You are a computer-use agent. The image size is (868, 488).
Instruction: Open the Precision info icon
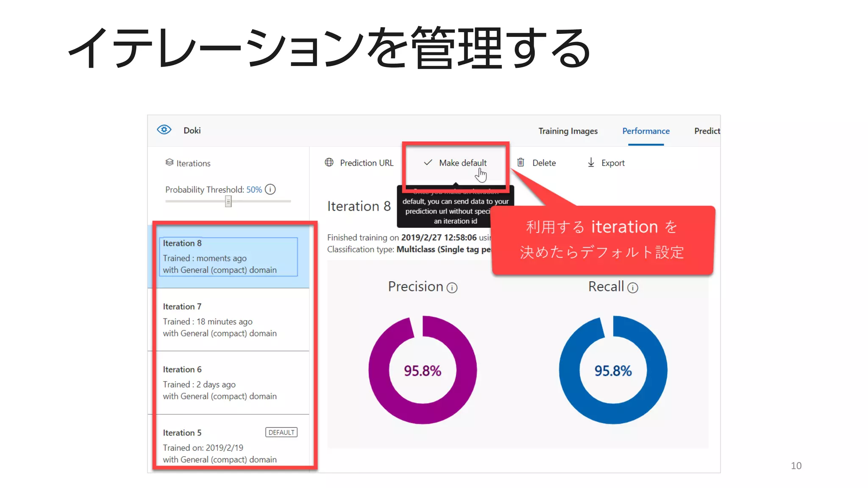(452, 288)
